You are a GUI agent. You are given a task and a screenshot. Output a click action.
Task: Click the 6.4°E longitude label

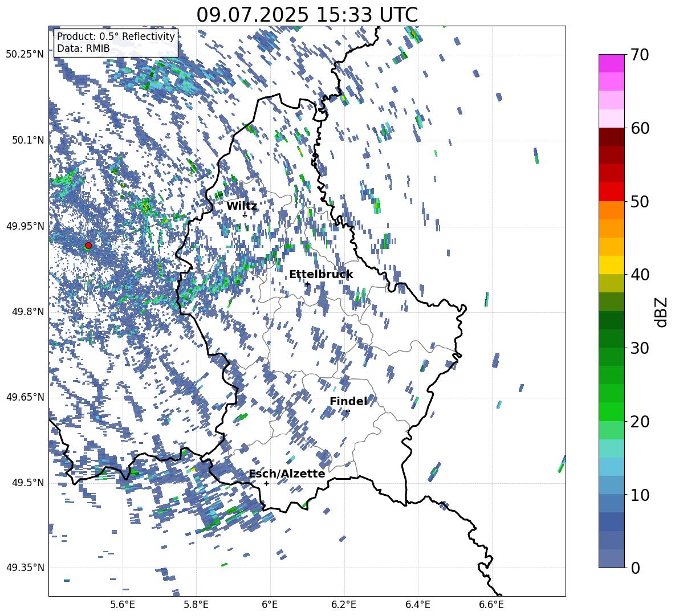pyautogui.click(x=417, y=605)
